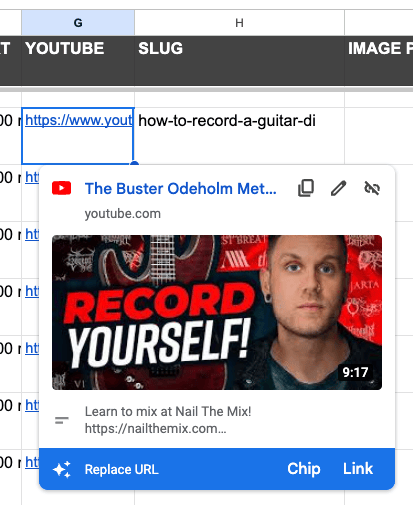Select the how-to-record-a-guitar-di slug cell
The height and width of the screenshot is (505, 413).
[239, 136]
